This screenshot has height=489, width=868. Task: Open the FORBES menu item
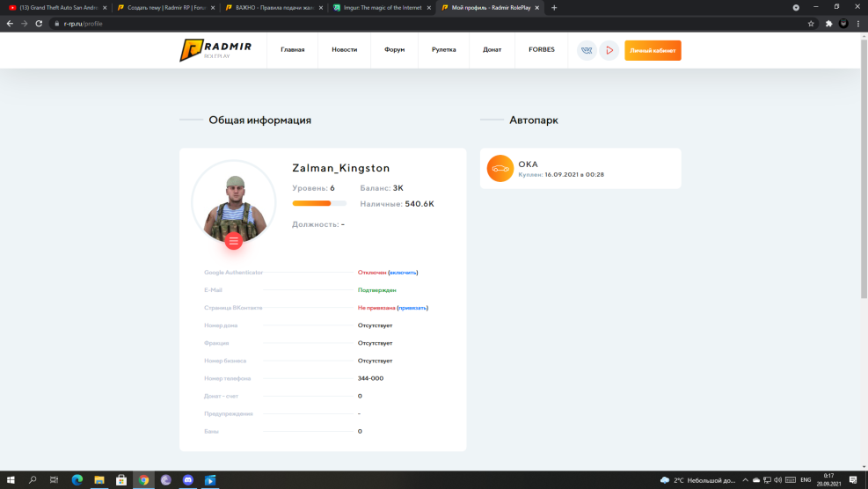tap(542, 50)
